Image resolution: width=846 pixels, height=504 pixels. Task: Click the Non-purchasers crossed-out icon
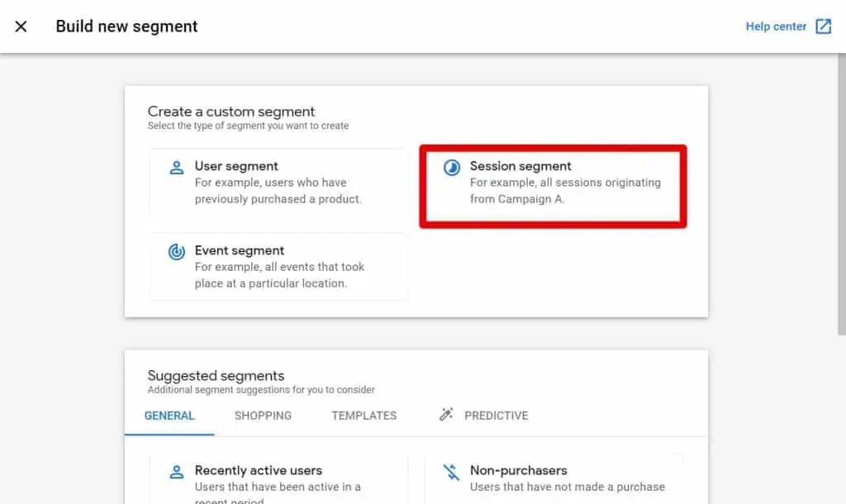pos(451,471)
